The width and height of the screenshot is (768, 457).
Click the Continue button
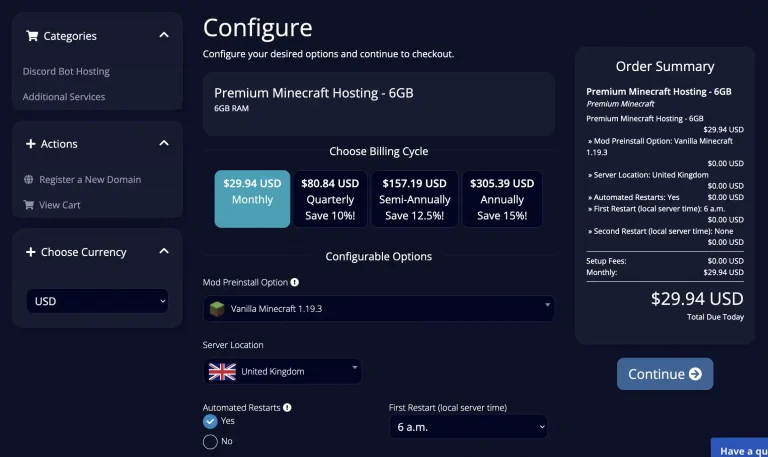[665, 374]
